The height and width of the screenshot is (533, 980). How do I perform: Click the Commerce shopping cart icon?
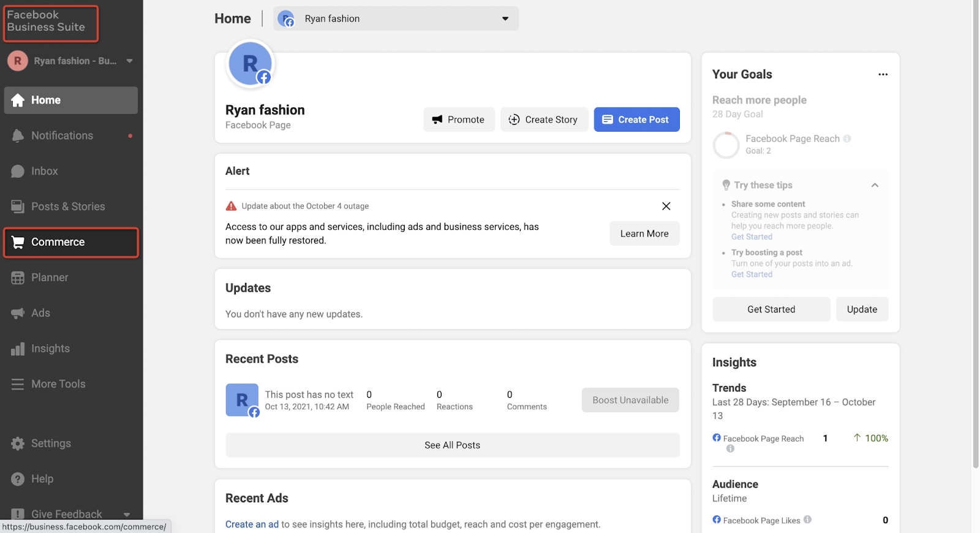[18, 243]
